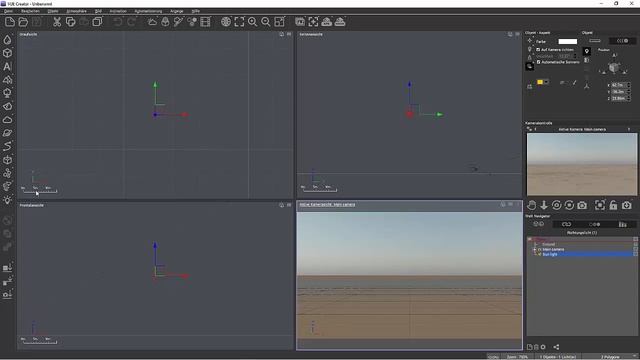Screen dimensions: 640x360
Task: Expand the Main camera tree node
Action: point(534,249)
